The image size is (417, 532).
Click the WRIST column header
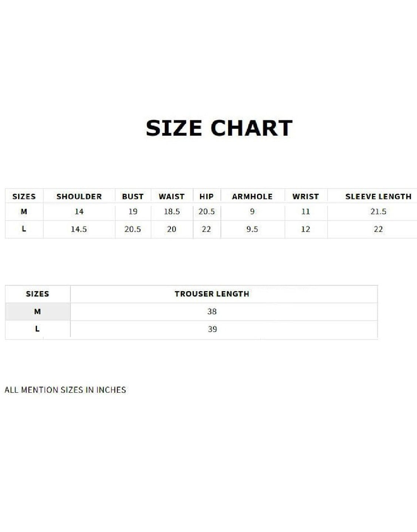(305, 197)
